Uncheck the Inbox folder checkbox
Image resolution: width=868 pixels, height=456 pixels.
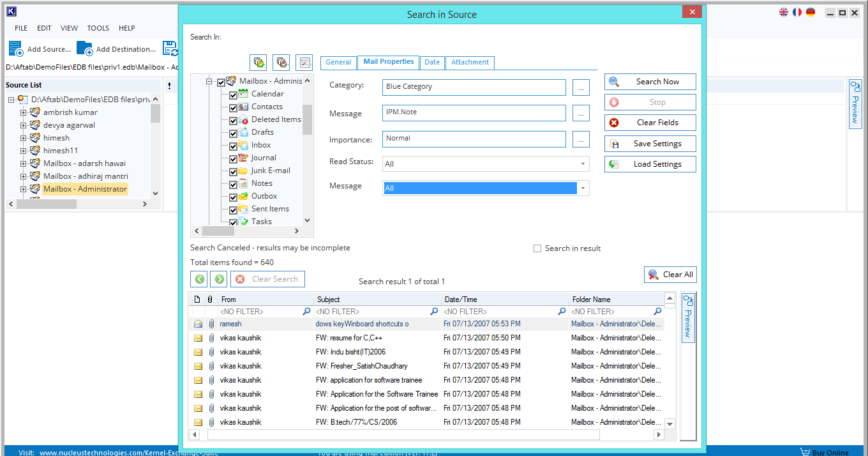(233, 146)
